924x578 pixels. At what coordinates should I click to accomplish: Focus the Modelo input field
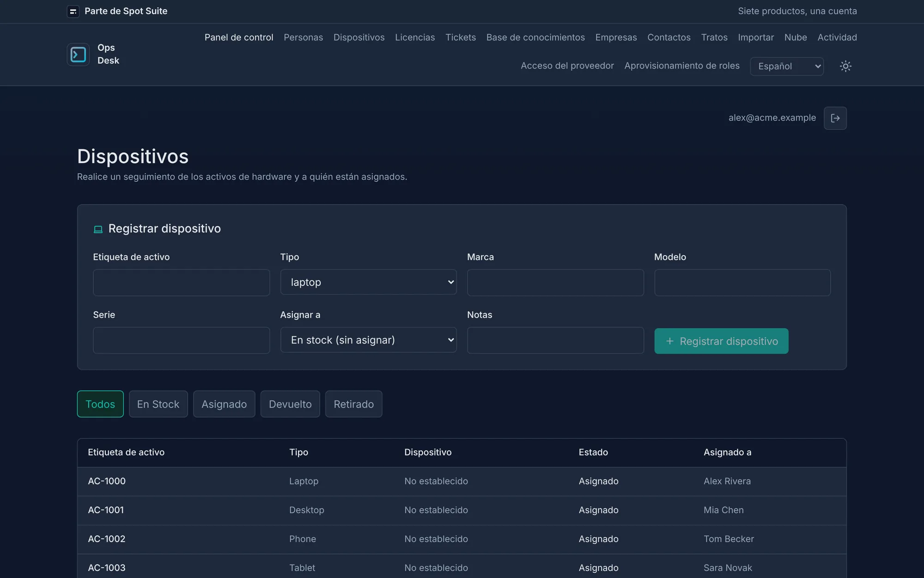pos(742,283)
